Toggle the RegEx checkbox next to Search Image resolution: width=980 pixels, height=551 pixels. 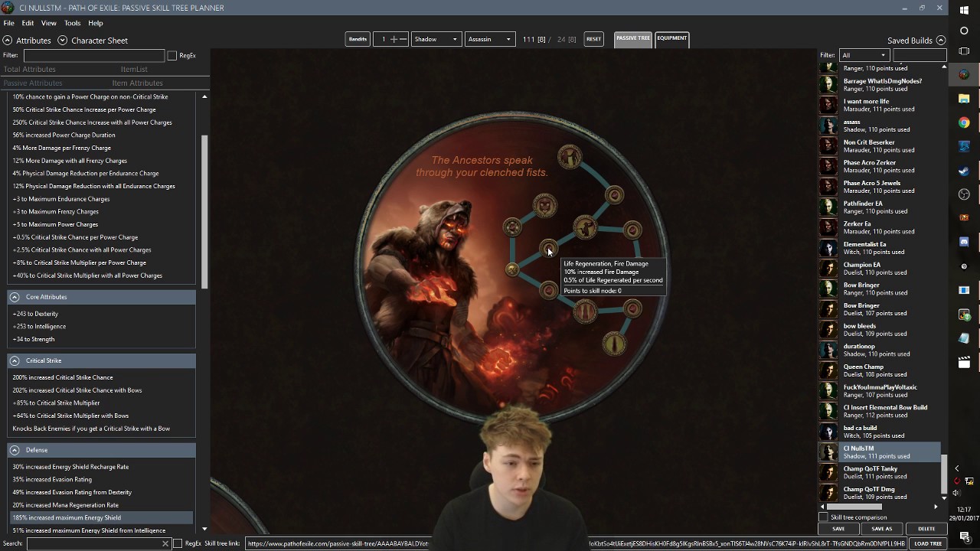click(178, 543)
